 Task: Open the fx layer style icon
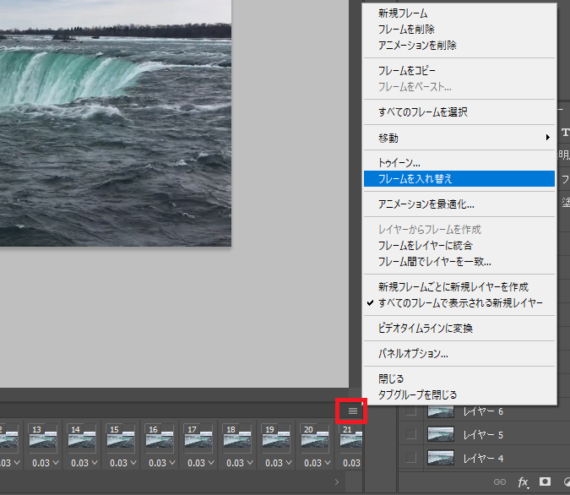523,482
